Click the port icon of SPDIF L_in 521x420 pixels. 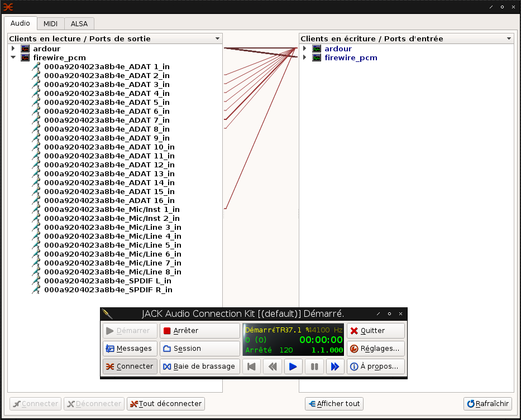pyautogui.click(x=36, y=281)
